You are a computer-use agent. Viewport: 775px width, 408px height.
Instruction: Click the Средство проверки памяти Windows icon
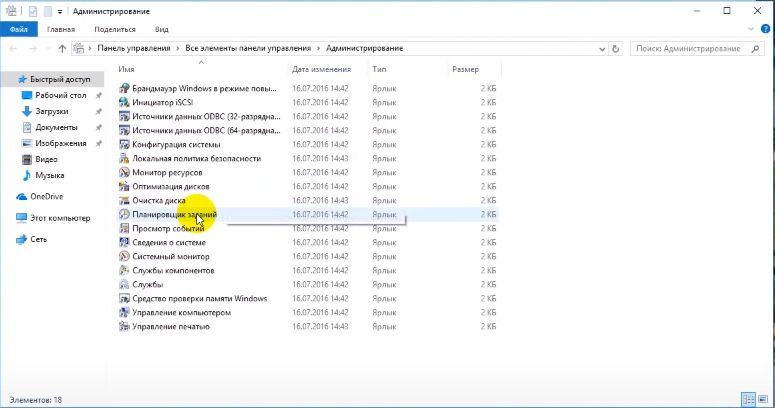(x=124, y=299)
